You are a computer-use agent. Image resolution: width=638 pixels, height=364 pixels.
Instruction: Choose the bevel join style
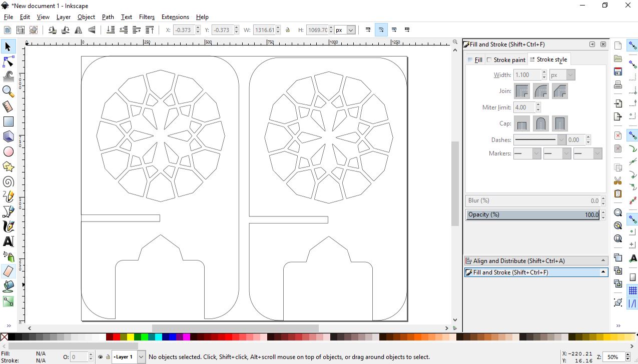point(560,91)
